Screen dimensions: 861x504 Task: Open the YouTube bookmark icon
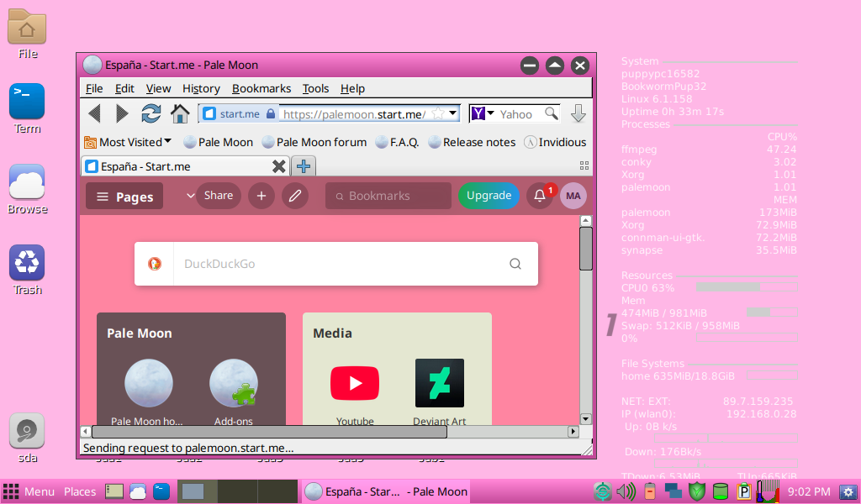(355, 383)
